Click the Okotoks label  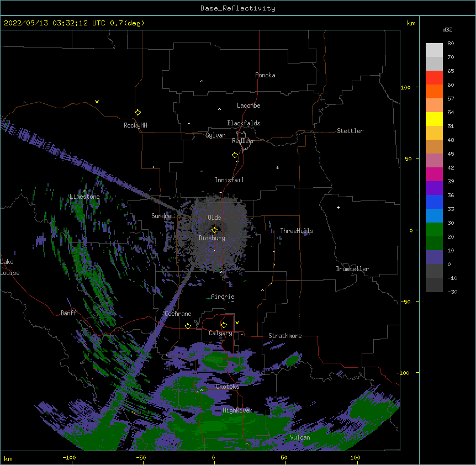point(228,387)
